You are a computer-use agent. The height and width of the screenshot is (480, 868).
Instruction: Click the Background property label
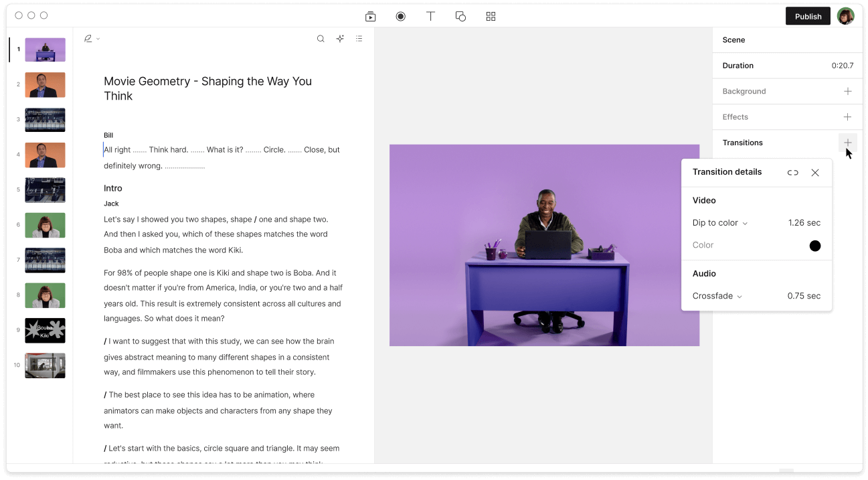tap(744, 92)
